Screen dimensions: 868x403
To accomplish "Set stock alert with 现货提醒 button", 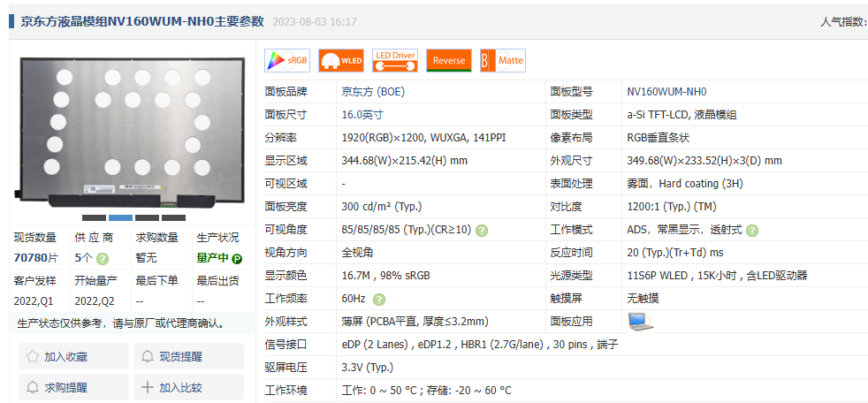I will pos(189,356).
